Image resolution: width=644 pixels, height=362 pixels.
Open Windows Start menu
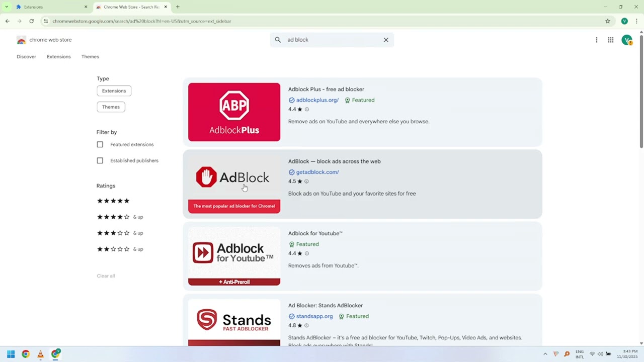pos(11,354)
